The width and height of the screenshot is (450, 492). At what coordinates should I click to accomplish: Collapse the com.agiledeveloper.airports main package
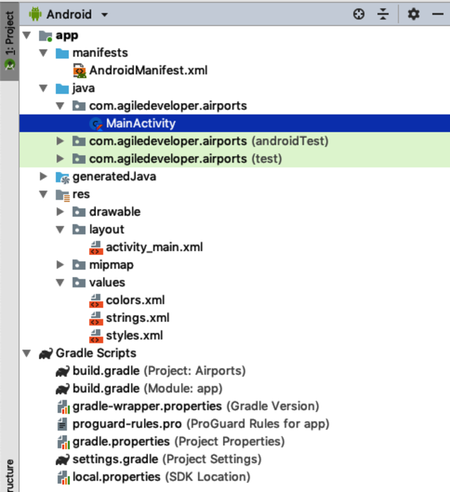click(x=60, y=106)
